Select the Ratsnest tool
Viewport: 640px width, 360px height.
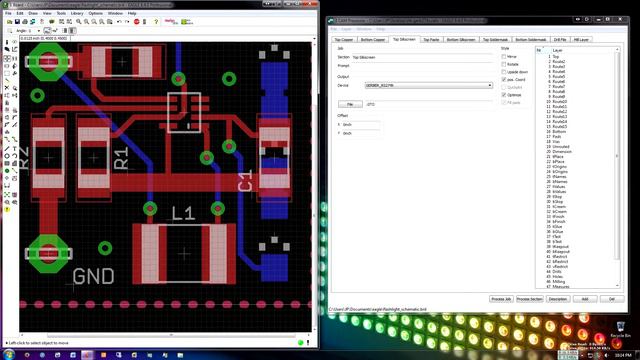7,195
